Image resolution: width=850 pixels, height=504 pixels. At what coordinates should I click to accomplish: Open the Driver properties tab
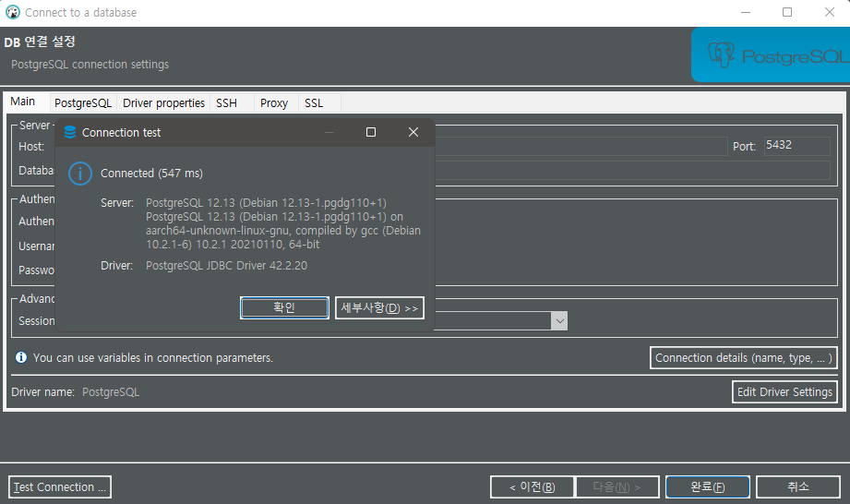[x=163, y=103]
